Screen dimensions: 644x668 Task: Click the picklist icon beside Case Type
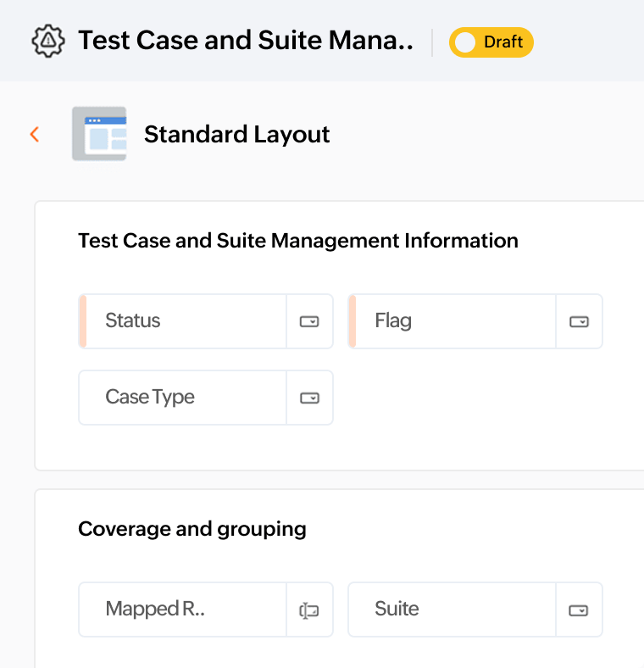click(309, 398)
